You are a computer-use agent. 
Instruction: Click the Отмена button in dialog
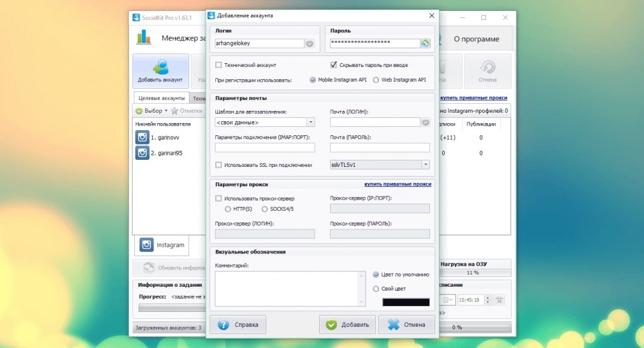coord(407,325)
